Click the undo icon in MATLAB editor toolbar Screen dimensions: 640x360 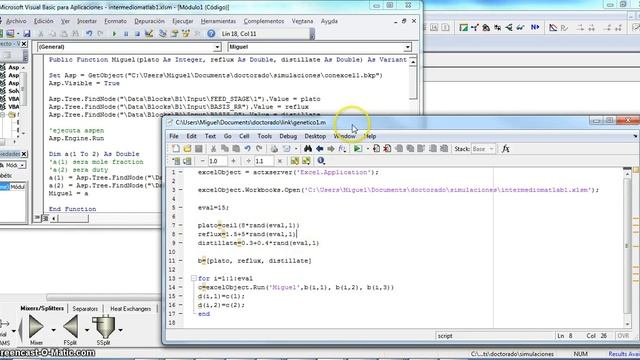pyautogui.click(x=247, y=149)
